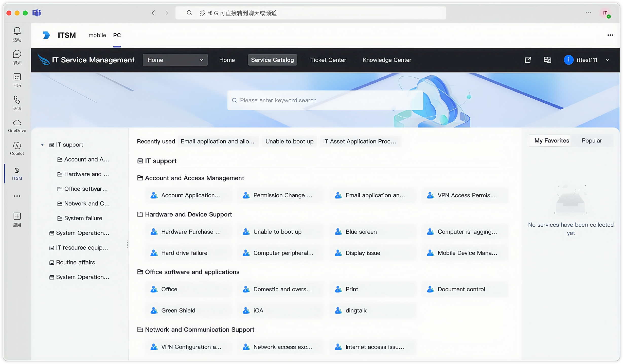Open the Home dropdown selector
The image size is (623, 364).
(175, 60)
